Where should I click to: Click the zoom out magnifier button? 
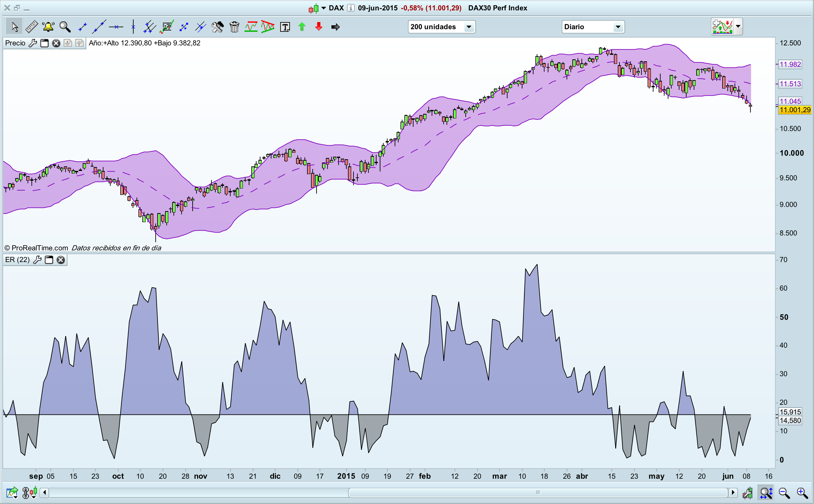pyautogui.click(x=784, y=492)
